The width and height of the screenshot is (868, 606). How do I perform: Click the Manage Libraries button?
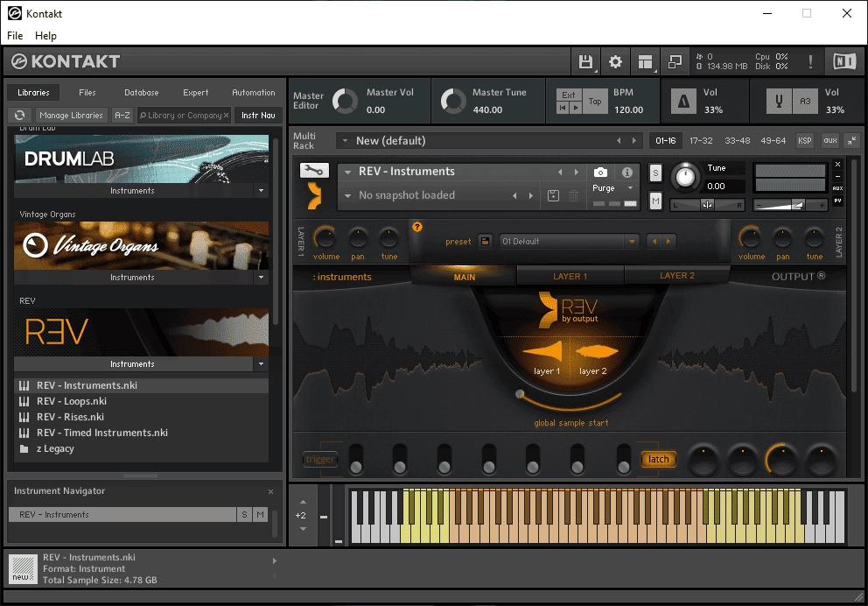click(71, 116)
